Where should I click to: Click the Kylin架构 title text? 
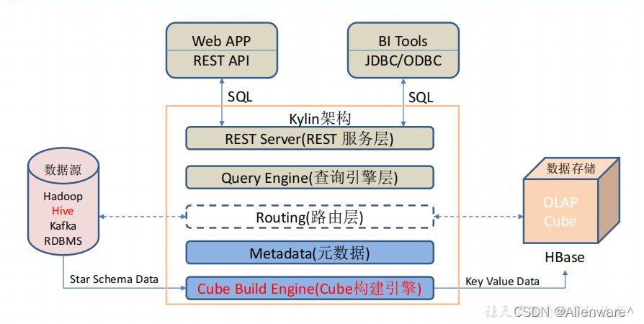(320, 119)
